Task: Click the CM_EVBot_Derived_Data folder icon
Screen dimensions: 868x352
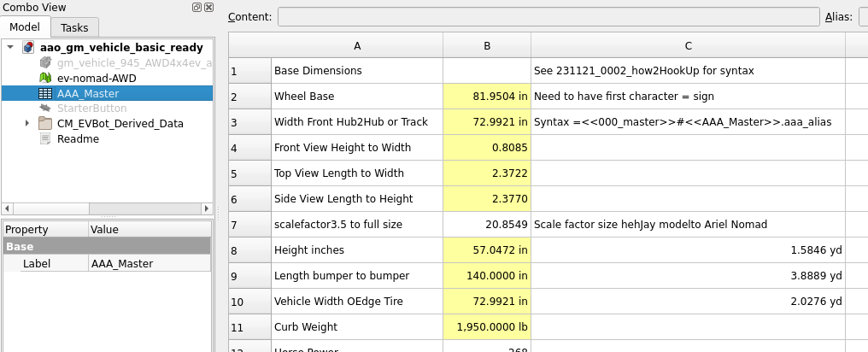Action: [x=46, y=124]
